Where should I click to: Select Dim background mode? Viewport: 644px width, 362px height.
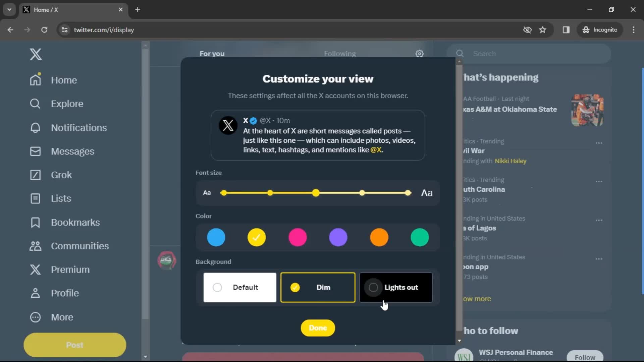(318, 287)
